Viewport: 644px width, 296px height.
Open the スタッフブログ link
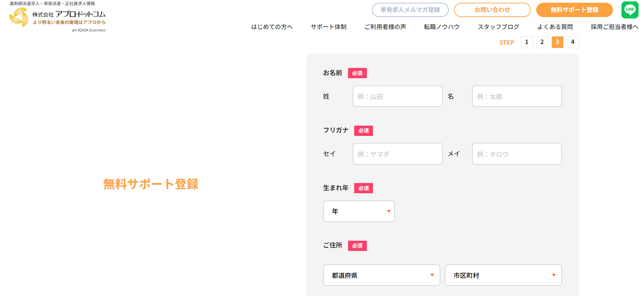tap(498, 27)
